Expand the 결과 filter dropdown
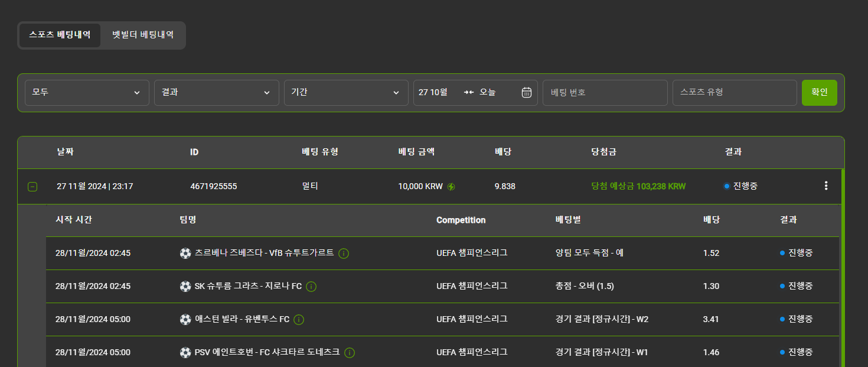 click(216, 93)
